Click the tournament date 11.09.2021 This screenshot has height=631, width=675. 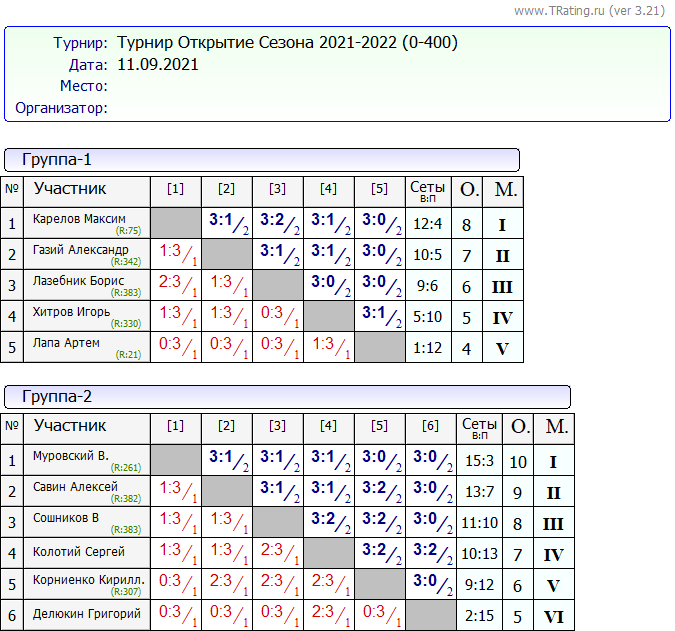tap(158, 65)
